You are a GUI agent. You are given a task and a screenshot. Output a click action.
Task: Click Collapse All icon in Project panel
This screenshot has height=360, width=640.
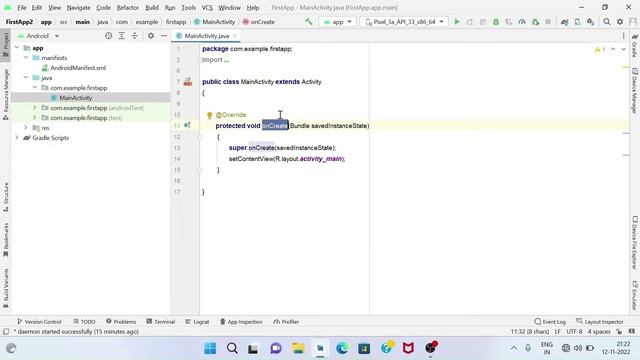tap(135, 36)
